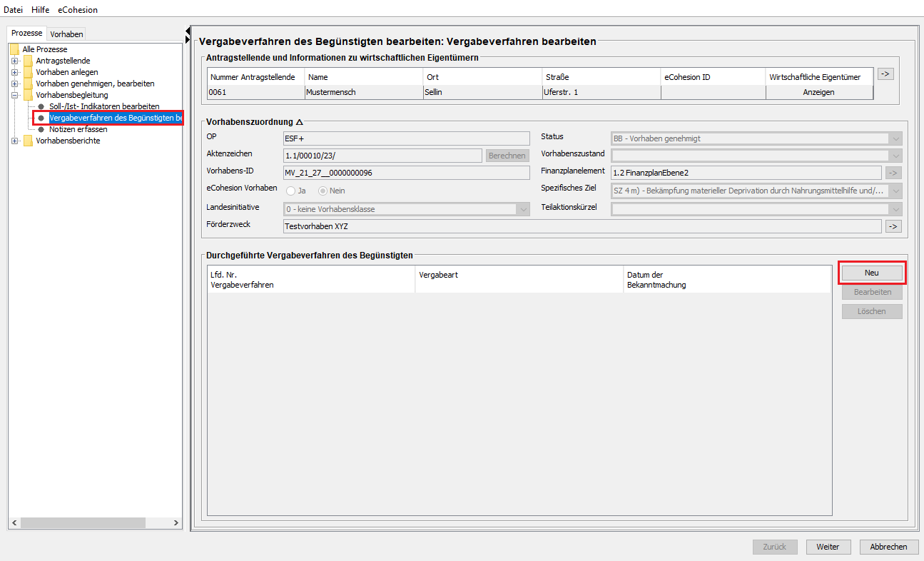Click the Vorhabens-ID field

tap(407, 173)
